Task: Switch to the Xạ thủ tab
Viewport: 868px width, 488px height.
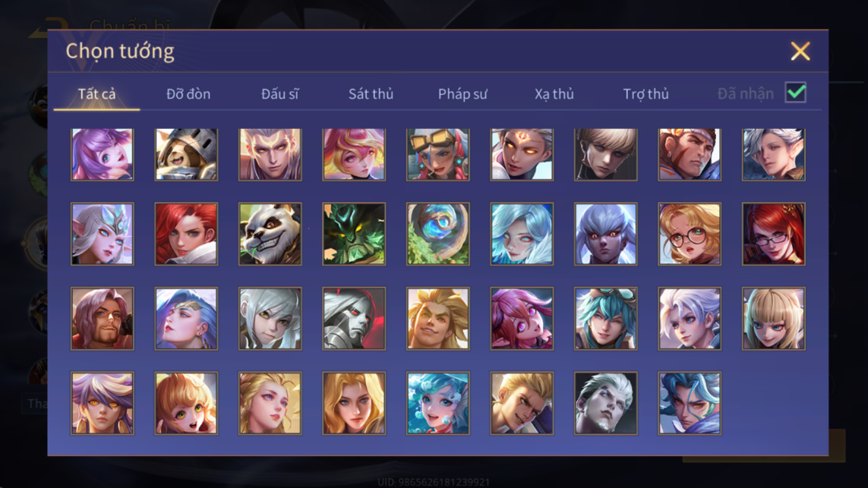Action: tap(554, 94)
